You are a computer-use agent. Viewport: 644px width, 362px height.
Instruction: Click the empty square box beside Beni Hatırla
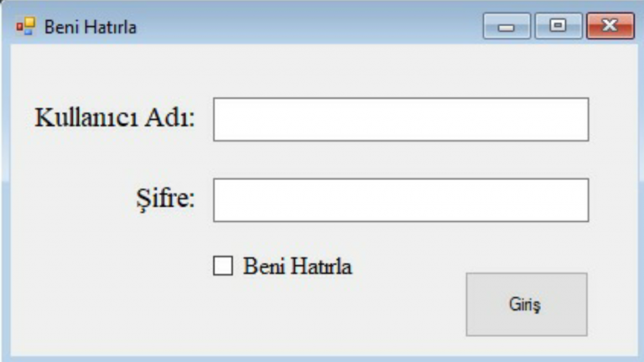(223, 266)
